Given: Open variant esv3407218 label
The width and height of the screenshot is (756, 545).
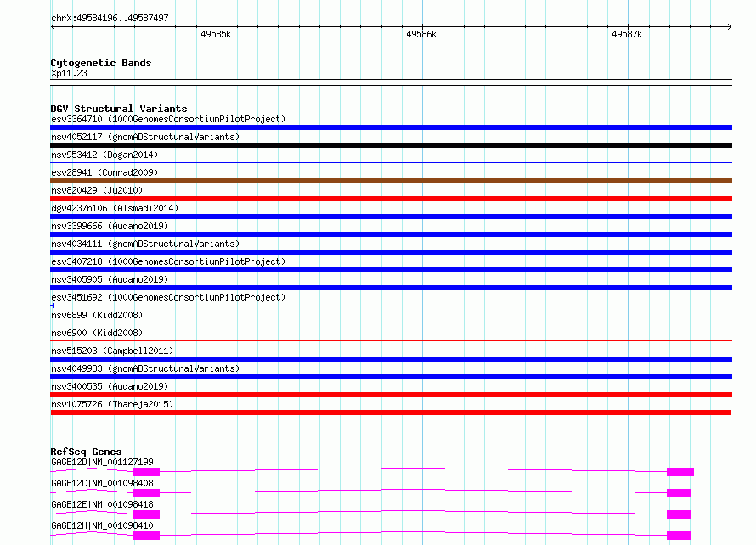Looking at the screenshot, I should [x=168, y=261].
